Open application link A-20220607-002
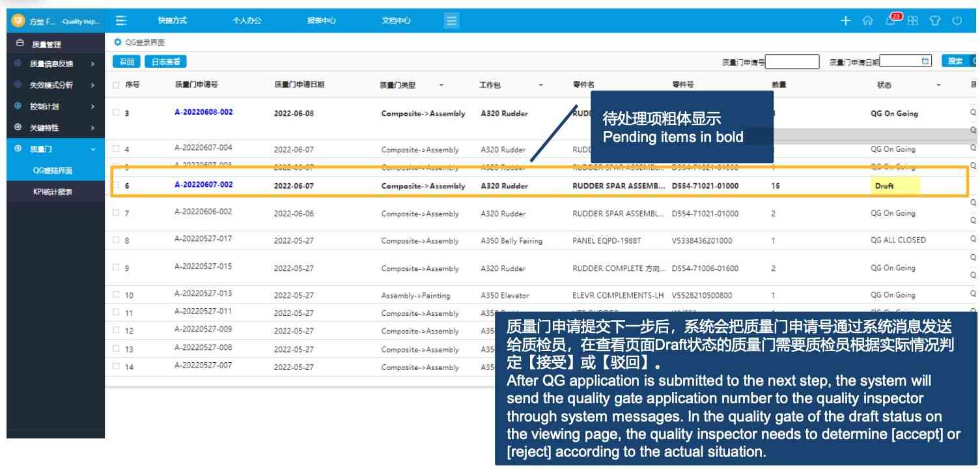The image size is (980, 471). pos(203,185)
